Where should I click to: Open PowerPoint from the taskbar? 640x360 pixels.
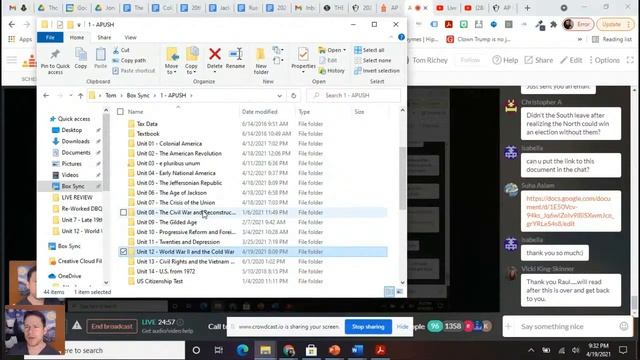coord(334,350)
